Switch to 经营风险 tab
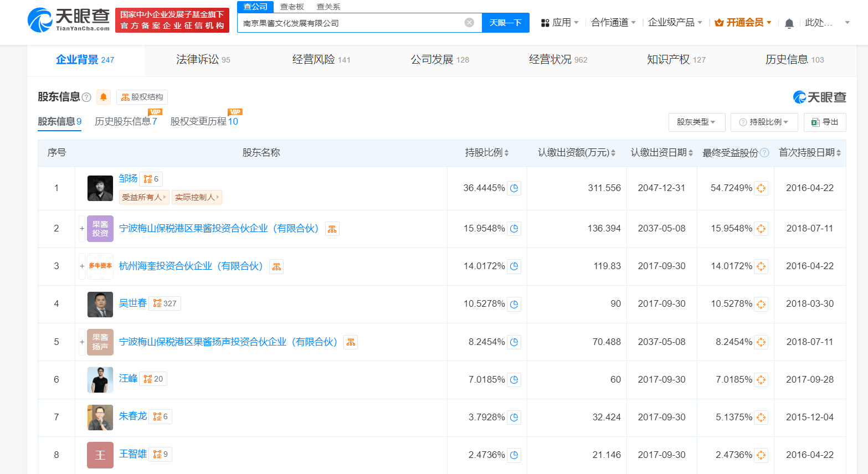Image resolution: width=868 pixels, height=474 pixels. coord(321,60)
